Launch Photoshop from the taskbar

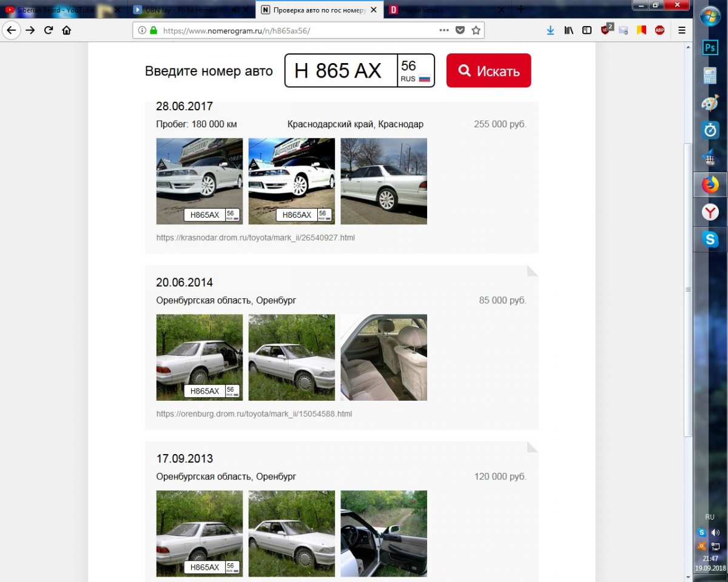(x=710, y=48)
